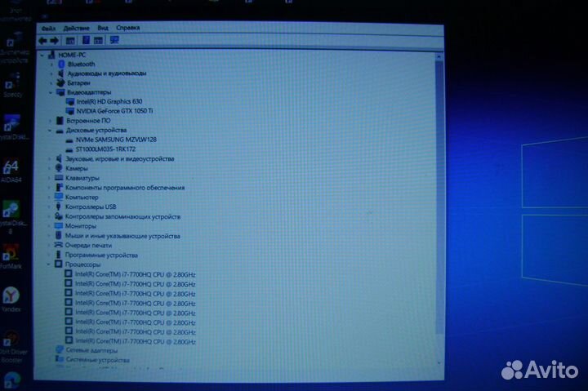
Task: Select the Процессоры chip icon
Action: coord(58,264)
